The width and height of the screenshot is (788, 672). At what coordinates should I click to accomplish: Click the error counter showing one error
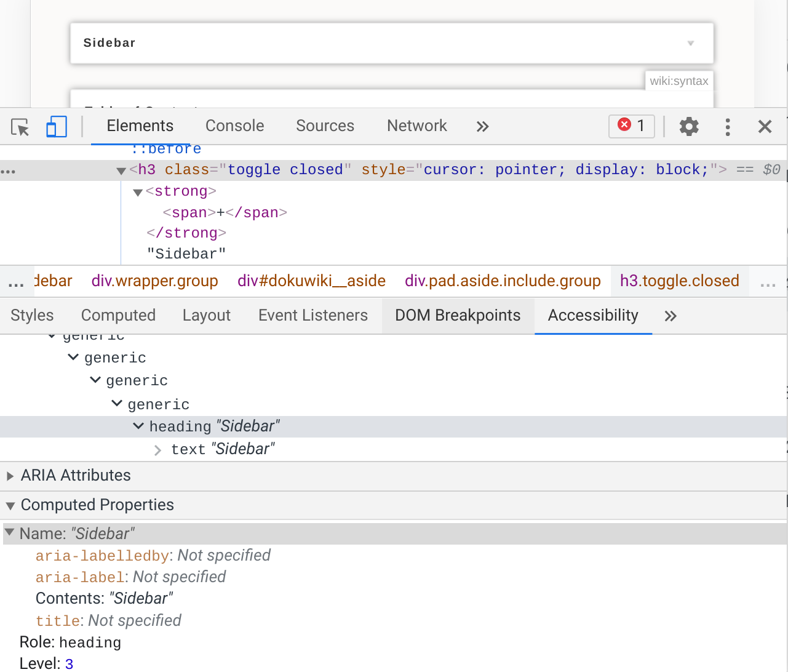pyautogui.click(x=631, y=126)
